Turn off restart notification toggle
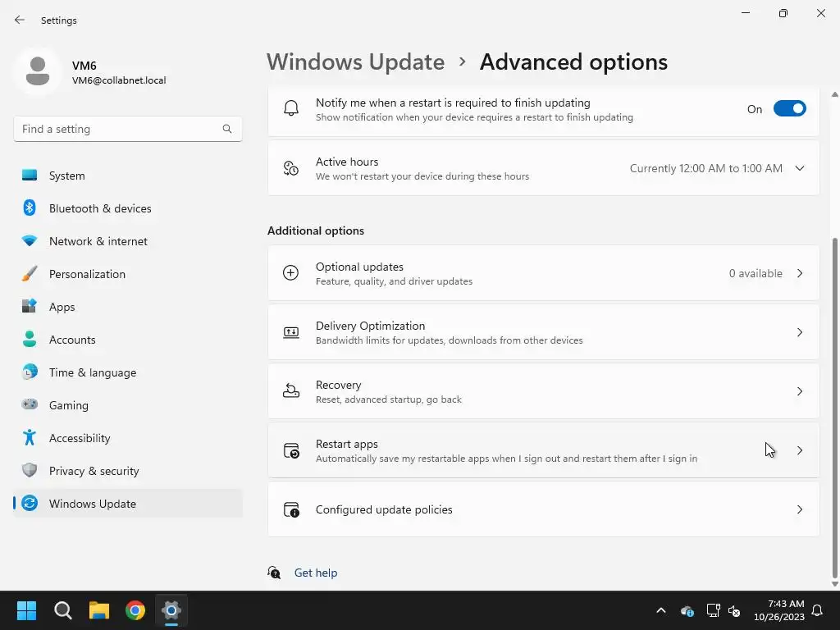 [790, 109]
